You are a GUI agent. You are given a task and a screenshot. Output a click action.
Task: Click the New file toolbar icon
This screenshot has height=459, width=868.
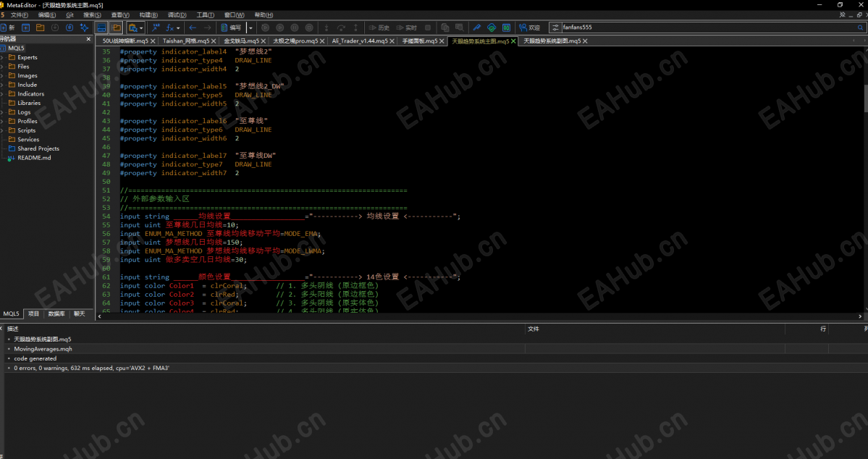coord(8,27)
